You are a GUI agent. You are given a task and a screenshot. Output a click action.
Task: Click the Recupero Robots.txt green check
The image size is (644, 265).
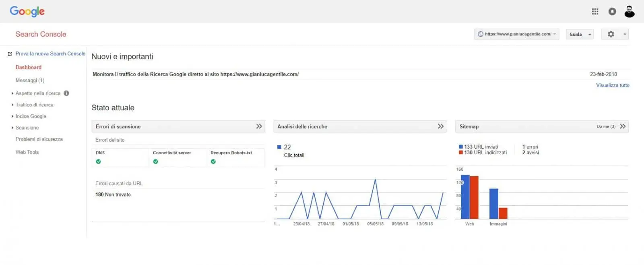click(213, 161)
